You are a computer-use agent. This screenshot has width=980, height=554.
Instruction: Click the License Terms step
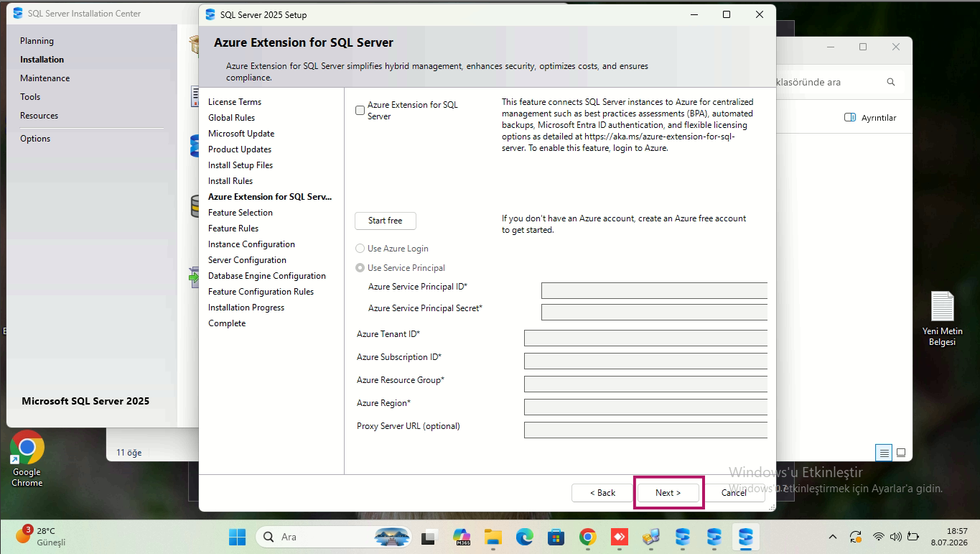coord(235,102)
